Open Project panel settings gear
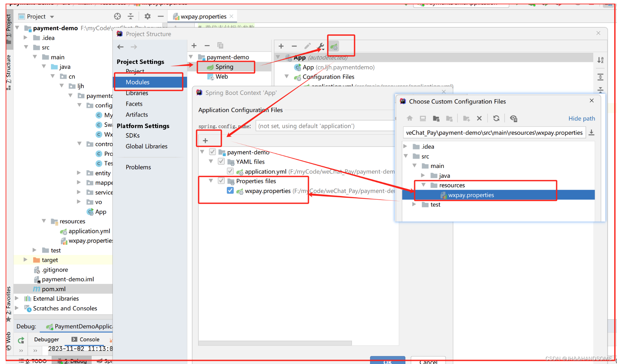 point(147,16)
